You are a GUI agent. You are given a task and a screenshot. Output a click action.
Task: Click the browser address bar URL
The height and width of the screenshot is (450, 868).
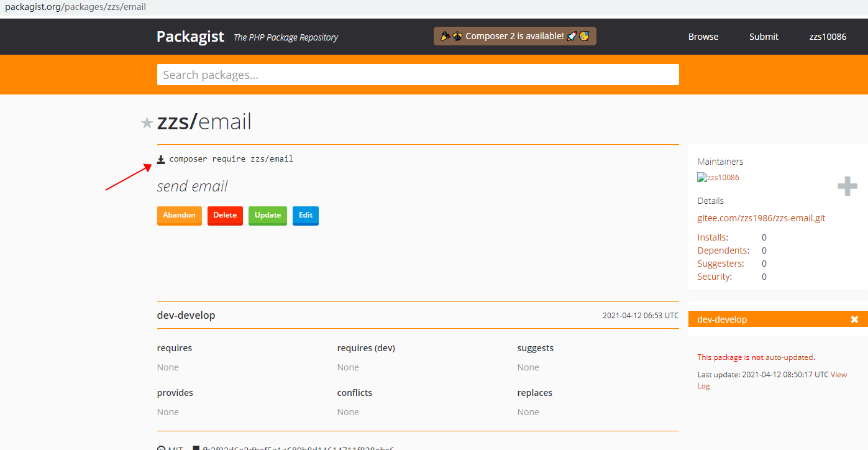[x=75, y=7]
